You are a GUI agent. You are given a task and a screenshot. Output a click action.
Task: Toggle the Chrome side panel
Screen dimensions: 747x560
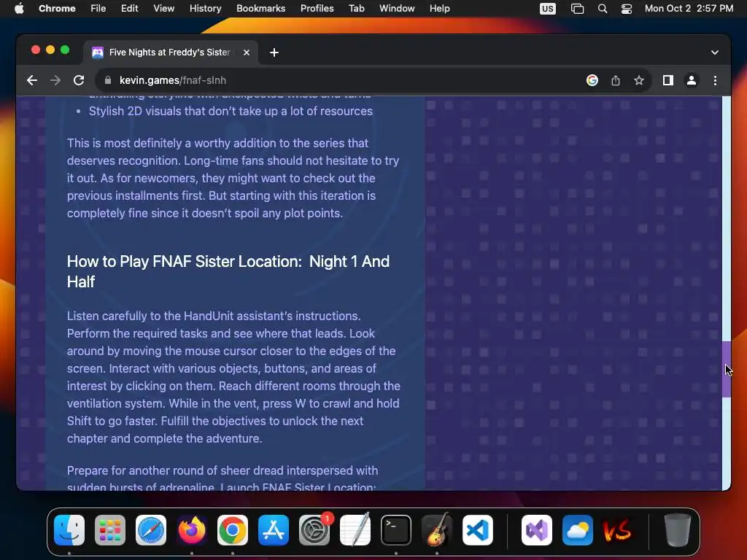[x=668, y=80]
